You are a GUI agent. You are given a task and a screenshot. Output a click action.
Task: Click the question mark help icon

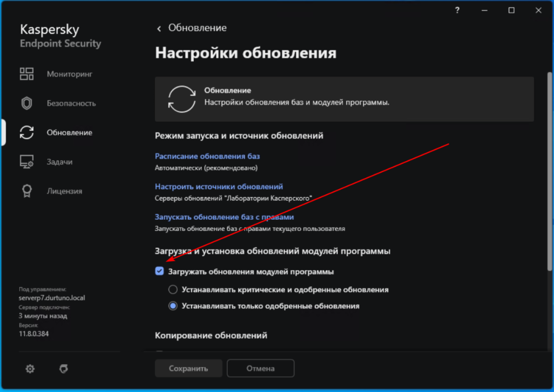click(457, 10)
